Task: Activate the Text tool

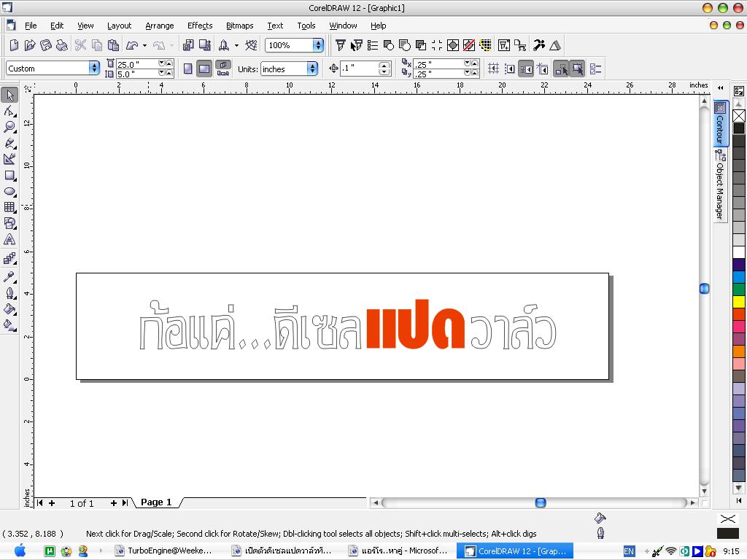Action: (x=9, y=239)
